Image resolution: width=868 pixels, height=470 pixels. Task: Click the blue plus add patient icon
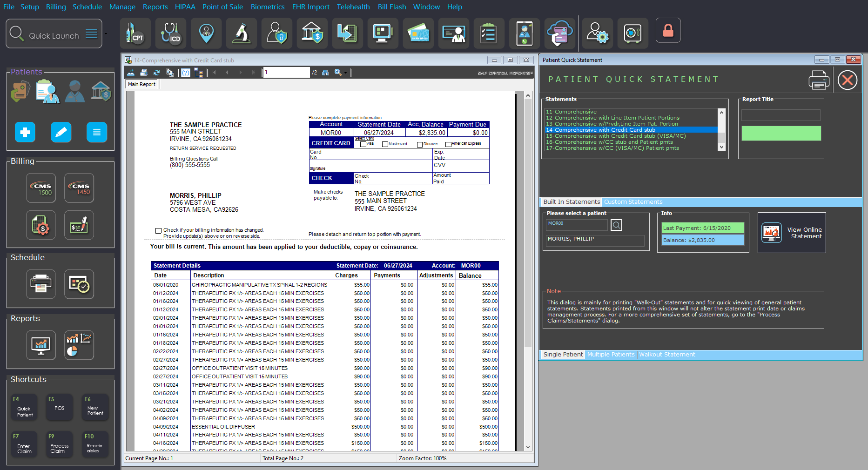click(25, 133)
